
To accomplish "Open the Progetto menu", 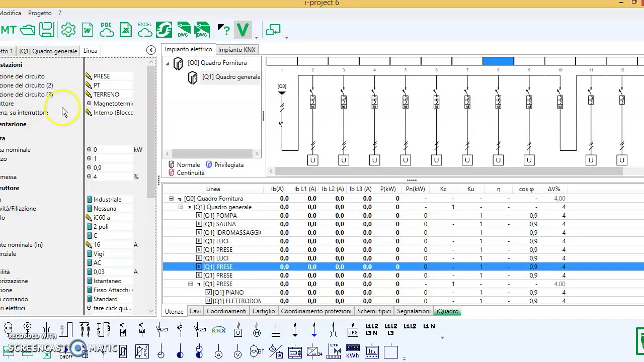I will [x=40, y=13].
